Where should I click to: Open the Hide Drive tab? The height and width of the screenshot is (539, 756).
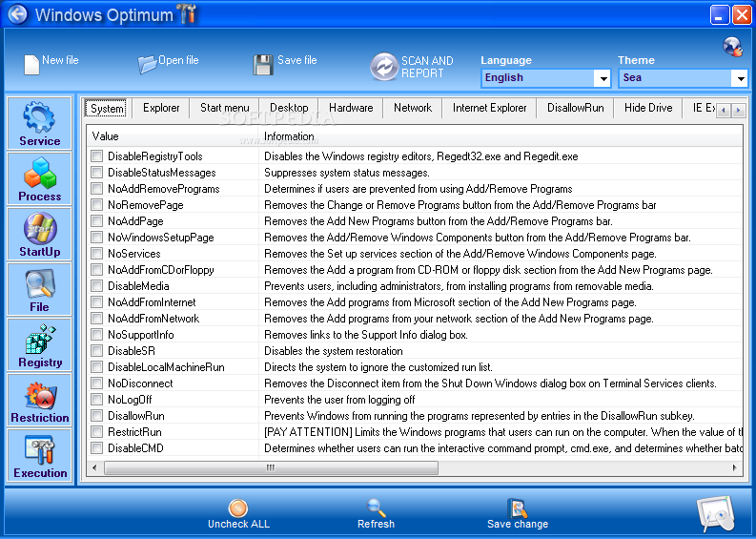[x=648, y=108]
